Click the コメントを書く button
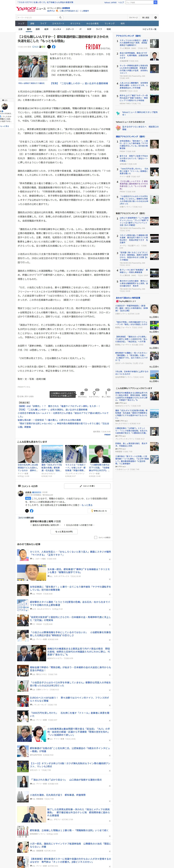 point(87,486)
